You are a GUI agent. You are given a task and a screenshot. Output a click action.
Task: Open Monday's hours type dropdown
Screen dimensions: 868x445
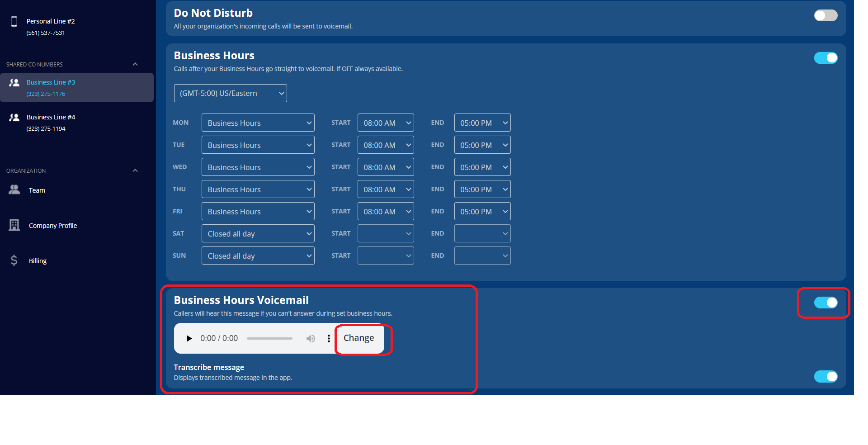pyautogui.click(x=258, y=123)
